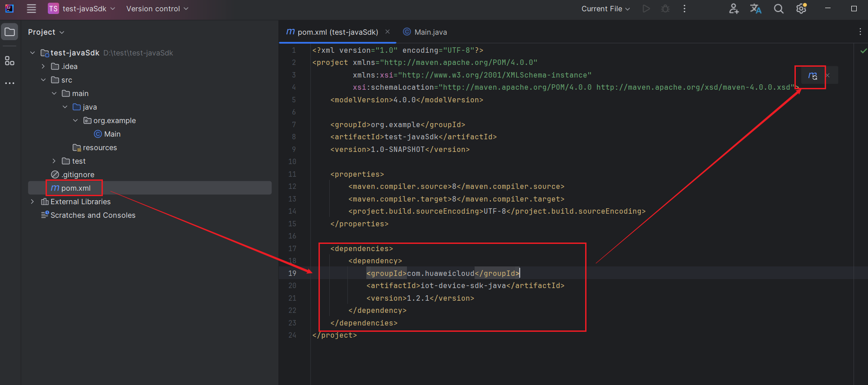Expand the test folder
The image size is (868, 385).
pyautogui.click(x=54, y=161)
